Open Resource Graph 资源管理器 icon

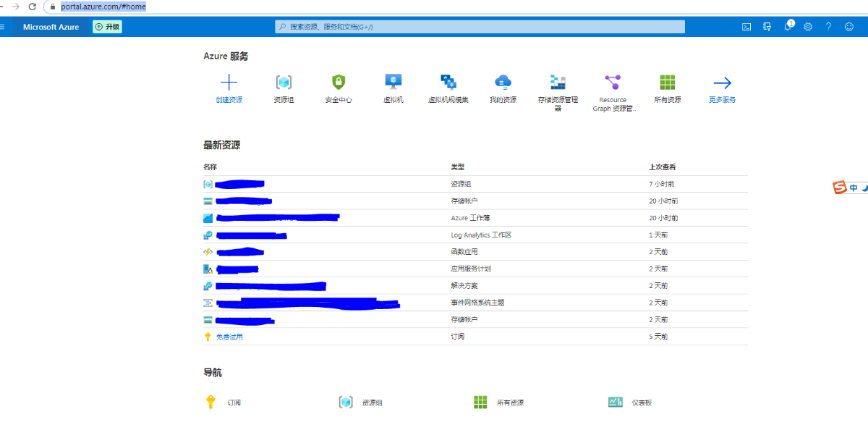[x=613, y=82]
